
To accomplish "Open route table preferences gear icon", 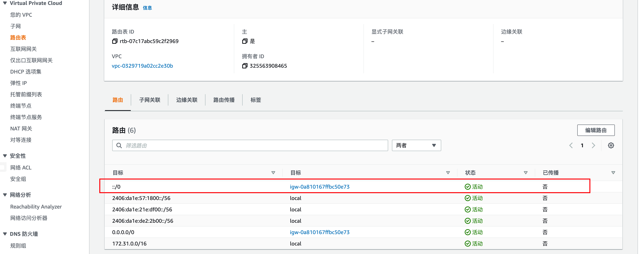I will click(611, 146).
